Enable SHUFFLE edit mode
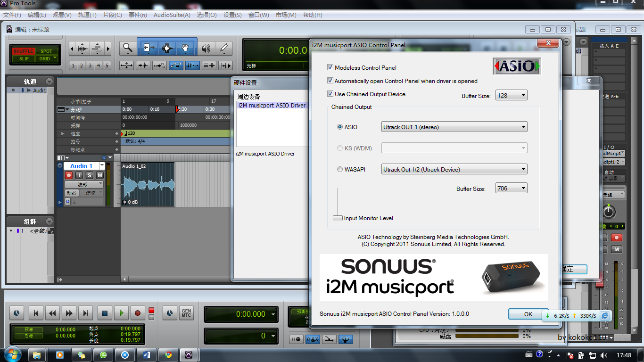The width and height of the screenshot is (644, 362). pos(23,51)
